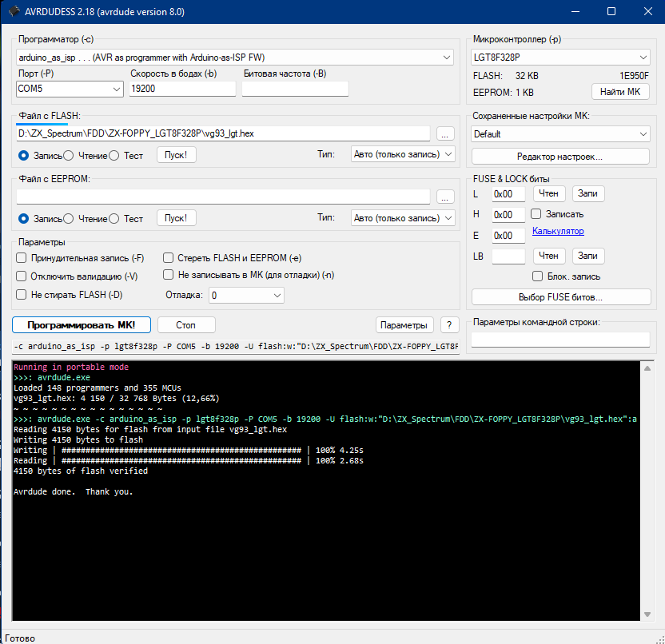Click the FLASH file path field
The height and width of the screenshot is (644, 665).
click(x=223, y=133)
